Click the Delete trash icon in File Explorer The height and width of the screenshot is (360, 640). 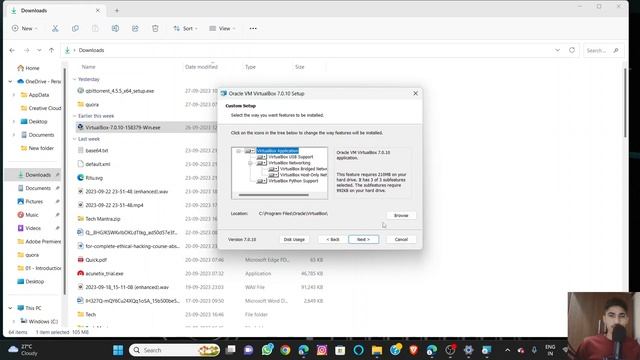(155, 29)
